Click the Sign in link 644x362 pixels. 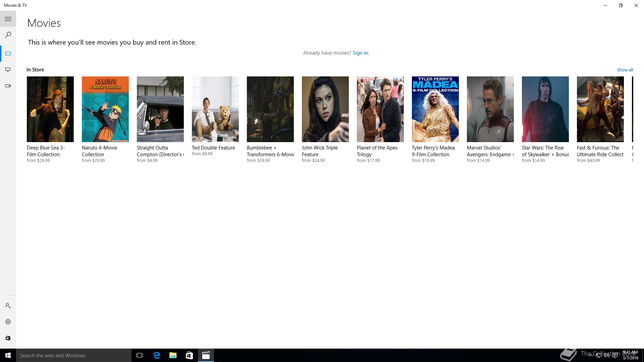pyautogui.click(x=361, y=53)
